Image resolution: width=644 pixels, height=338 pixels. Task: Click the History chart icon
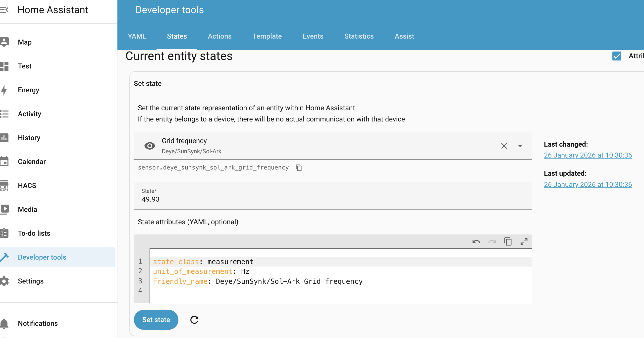pos(4,138)
